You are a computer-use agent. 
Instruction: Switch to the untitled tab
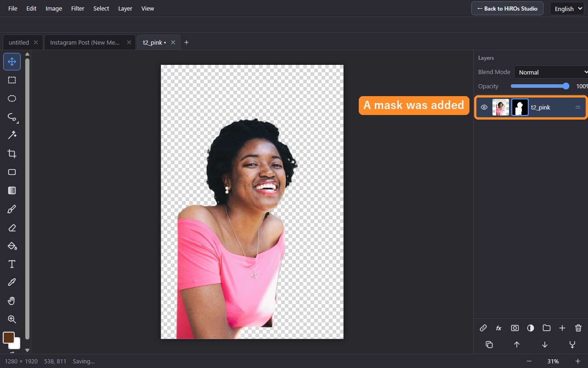[23, 42]
